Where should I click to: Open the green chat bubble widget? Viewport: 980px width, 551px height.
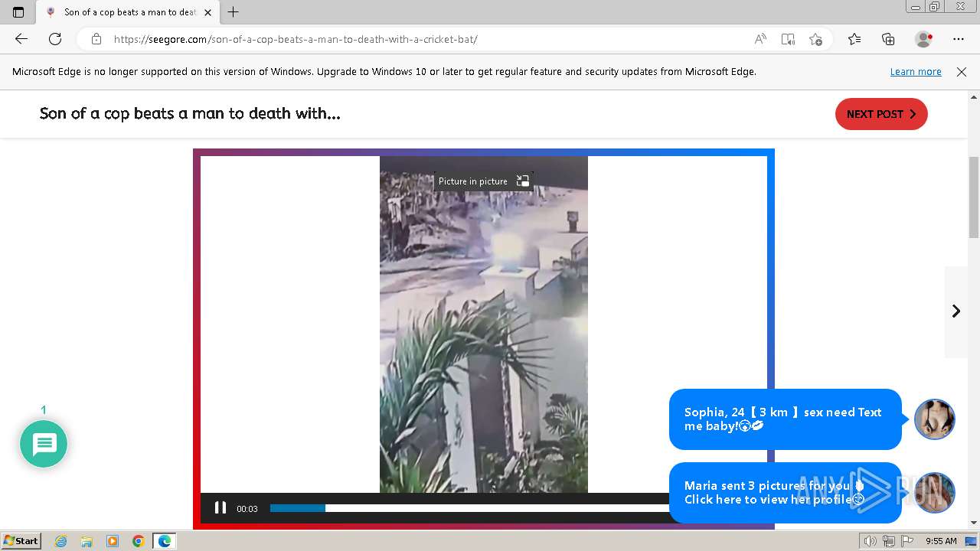coord(44,444)
